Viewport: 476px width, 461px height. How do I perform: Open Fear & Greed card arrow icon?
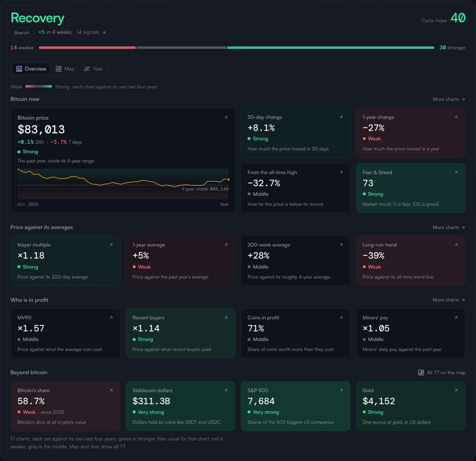[x=456, y=172]
